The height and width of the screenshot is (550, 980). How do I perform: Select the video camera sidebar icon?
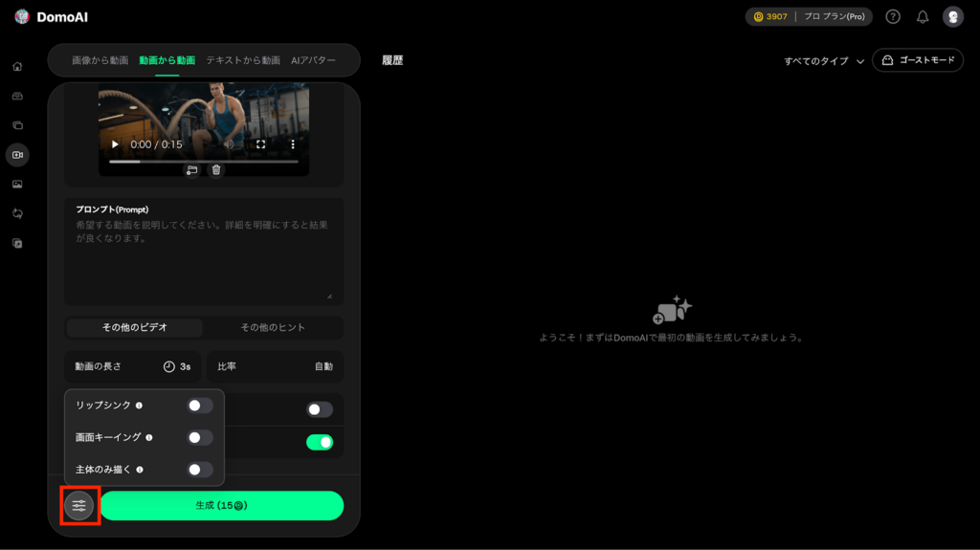coord(17,155)
